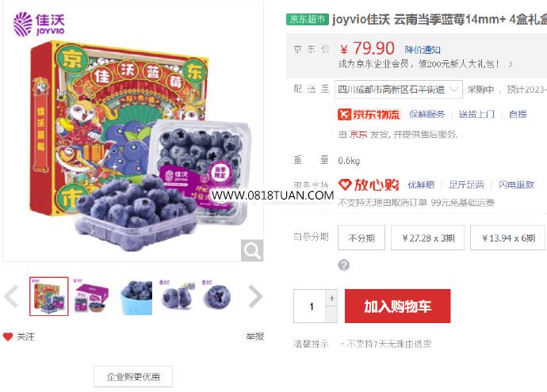Click the quantity input field

(310, 306)
